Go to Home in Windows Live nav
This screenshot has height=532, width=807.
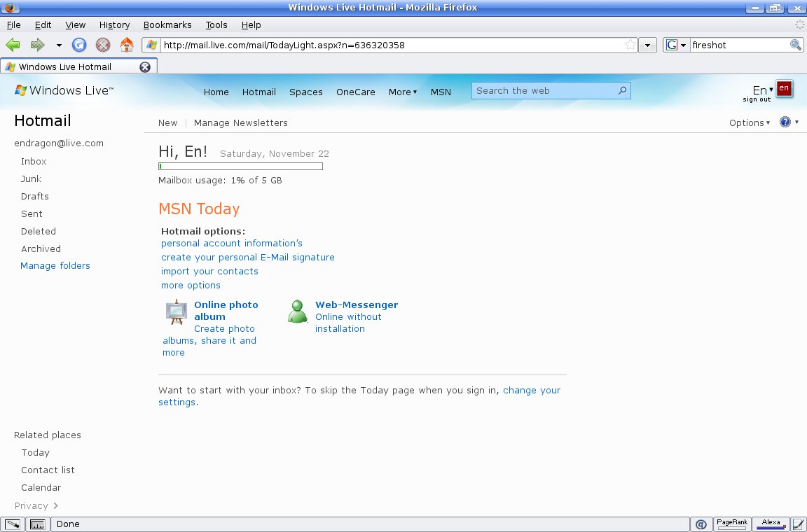coord(216,92)
